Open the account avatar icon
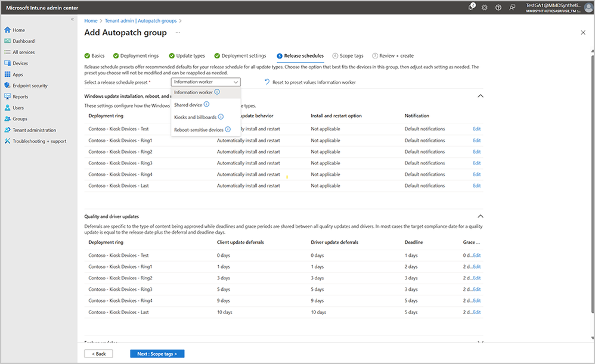 588,7
